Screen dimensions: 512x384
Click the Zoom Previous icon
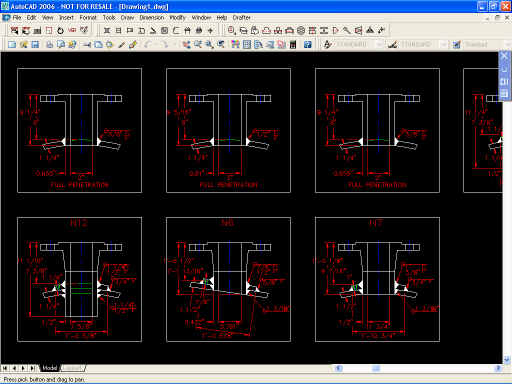(221, 44)
